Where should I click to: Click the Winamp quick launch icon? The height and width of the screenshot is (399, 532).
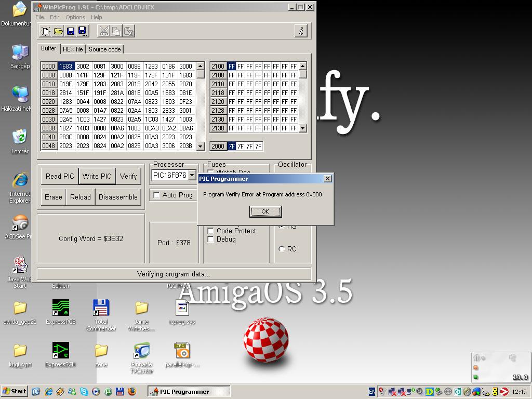[60, 392]
